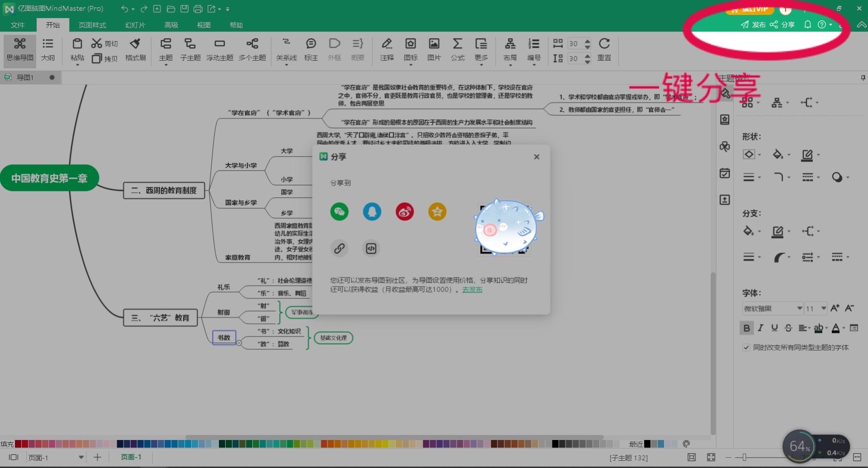
Task: Close the 分享 share dialog
Action: [536, 157]
